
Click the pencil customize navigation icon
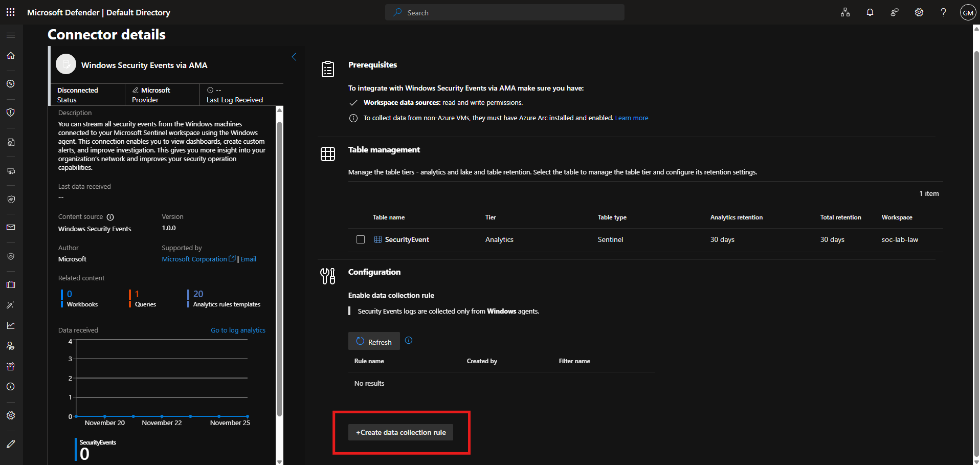[11, 444]
